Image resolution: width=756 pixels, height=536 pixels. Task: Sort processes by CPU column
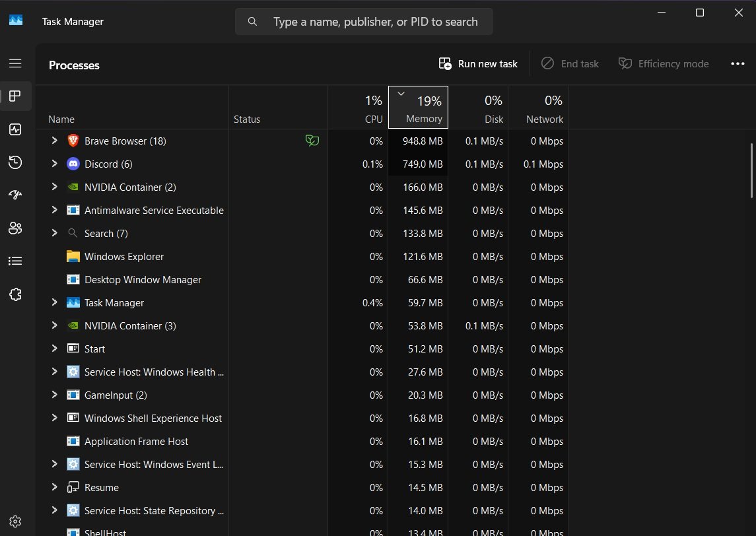(358, 108)
